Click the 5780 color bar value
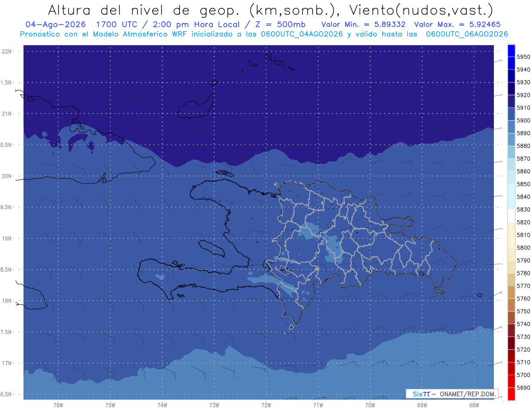The image size is (532, 411). coord(523,273)
